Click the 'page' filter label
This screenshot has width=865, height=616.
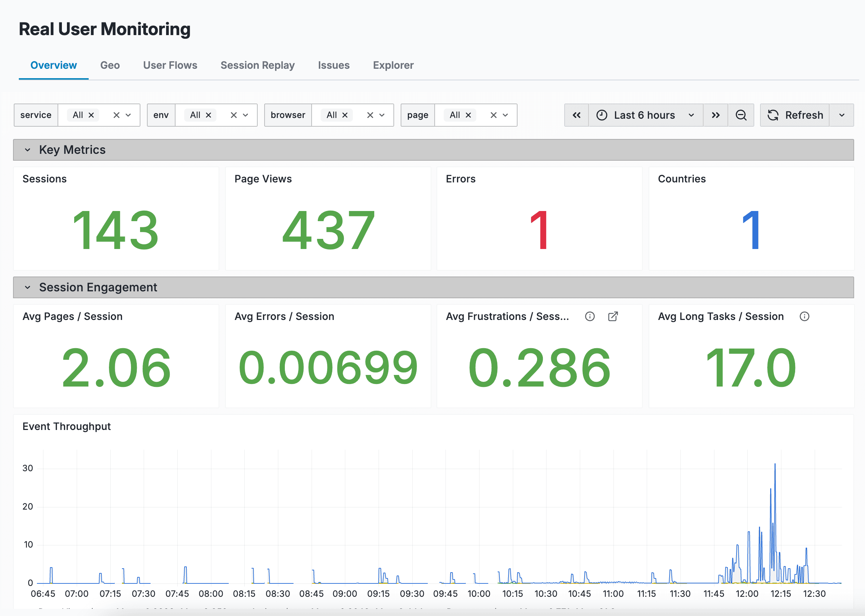[418, 115]
